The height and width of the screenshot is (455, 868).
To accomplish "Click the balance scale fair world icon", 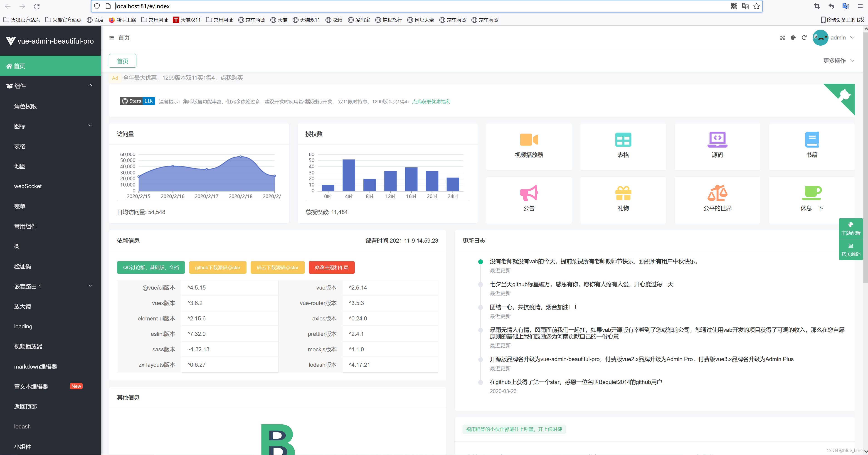I will pos(717,193).
